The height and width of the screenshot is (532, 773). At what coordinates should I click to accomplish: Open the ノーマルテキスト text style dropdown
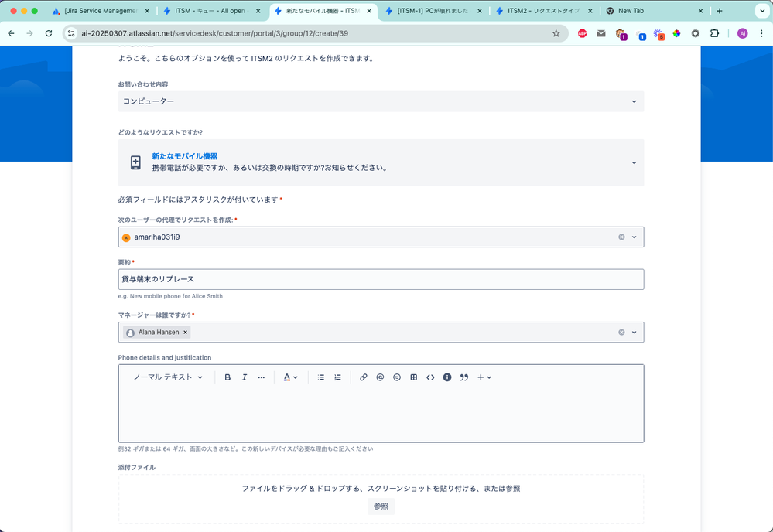[166, 377]
